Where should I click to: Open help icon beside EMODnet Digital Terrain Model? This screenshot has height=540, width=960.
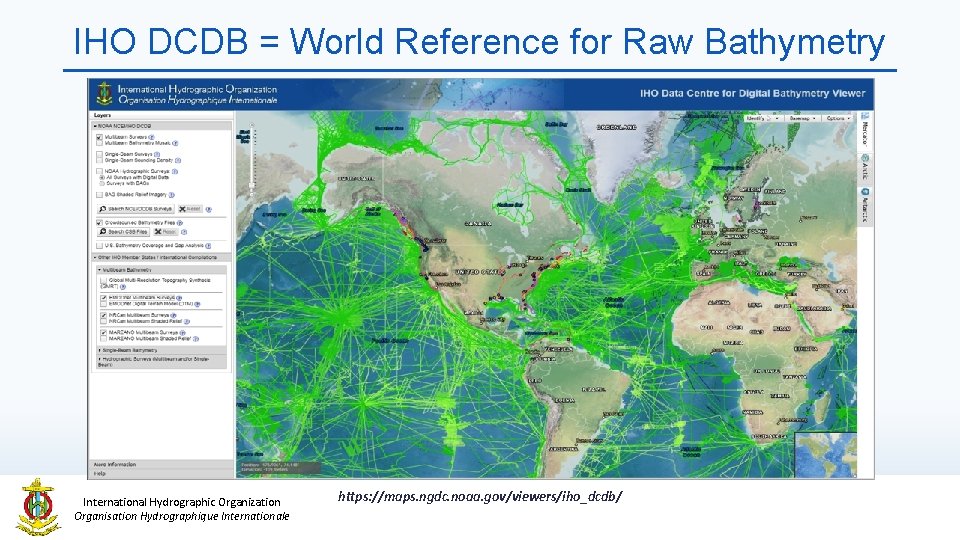click(197, 304)
